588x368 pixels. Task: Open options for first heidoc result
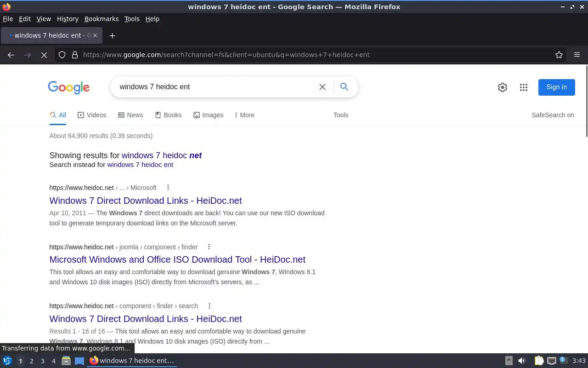tap(168, 187)
